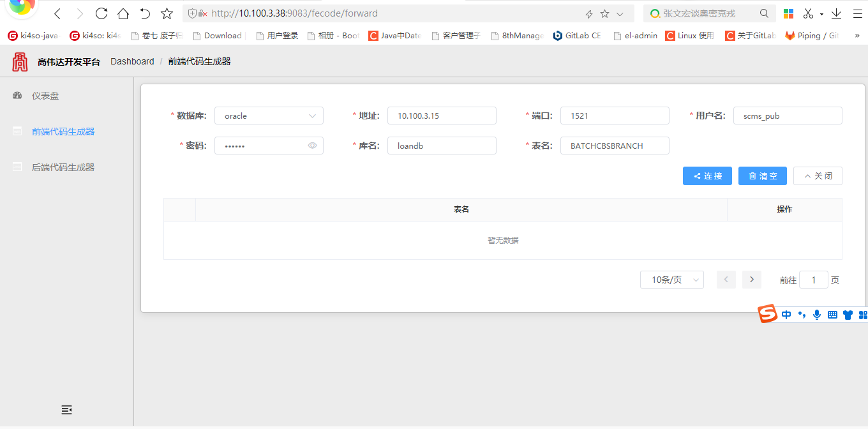Viewport: 868px width, 429px height.
Task: Click the 表名 input field
Action: click(x=614, y=146)
